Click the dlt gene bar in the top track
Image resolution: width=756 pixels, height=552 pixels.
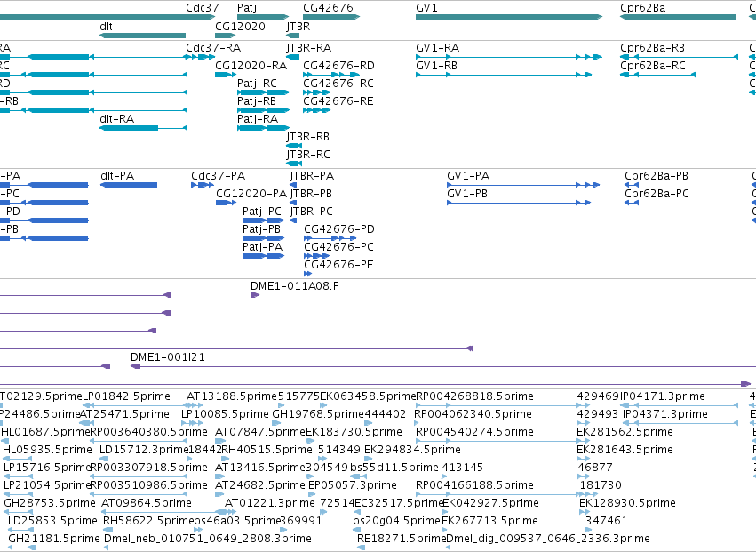click(142, 36)
